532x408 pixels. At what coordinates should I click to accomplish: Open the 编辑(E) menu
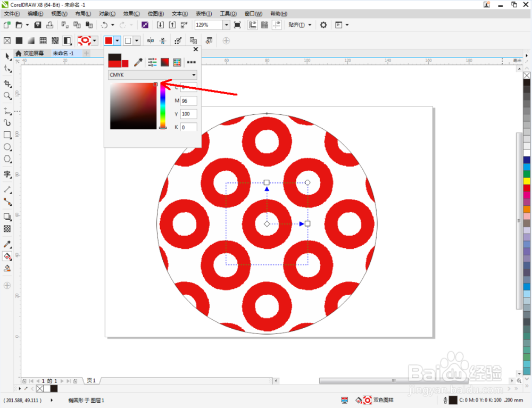35,14
